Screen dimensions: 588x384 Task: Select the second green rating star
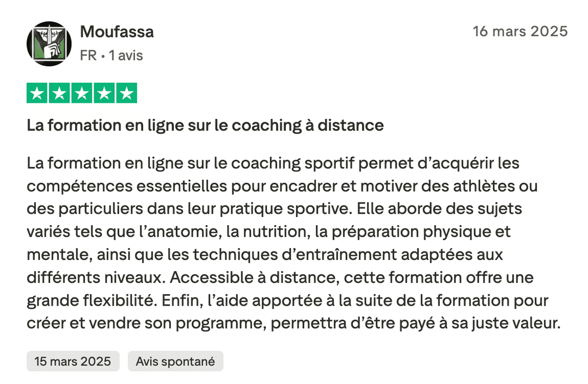click(59, 92)
